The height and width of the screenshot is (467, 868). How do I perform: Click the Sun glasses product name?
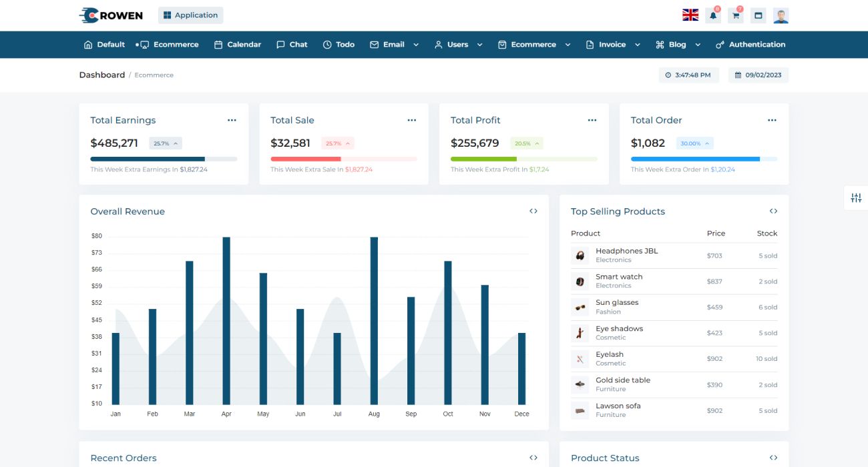coord(617,303)
